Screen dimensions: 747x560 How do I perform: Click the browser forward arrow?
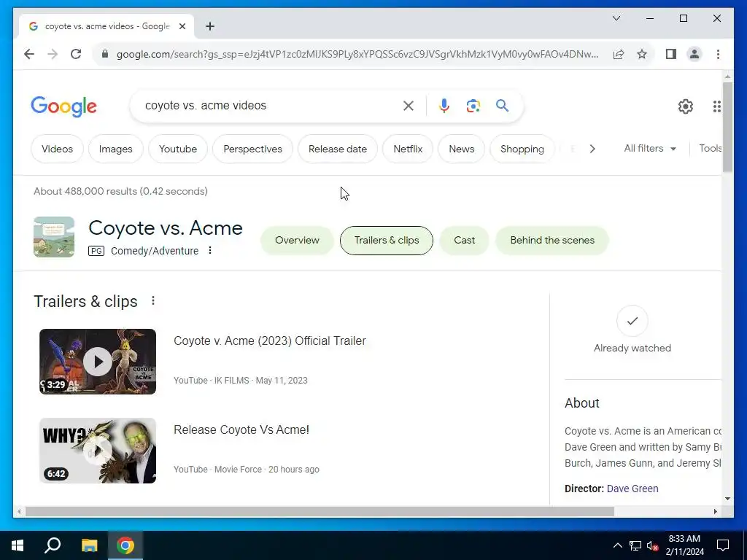tap(53, 54)
